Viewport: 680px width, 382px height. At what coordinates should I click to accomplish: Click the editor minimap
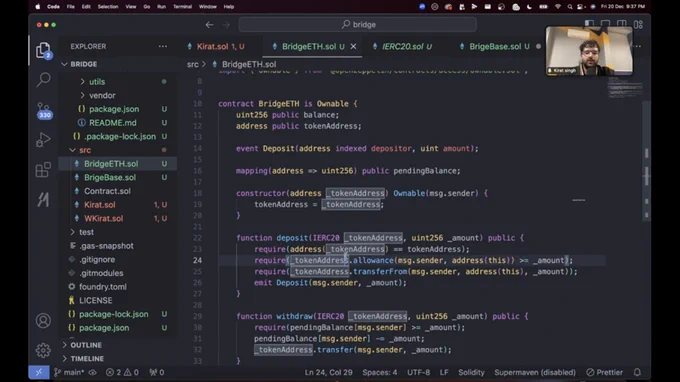click(x=624, y=89)
